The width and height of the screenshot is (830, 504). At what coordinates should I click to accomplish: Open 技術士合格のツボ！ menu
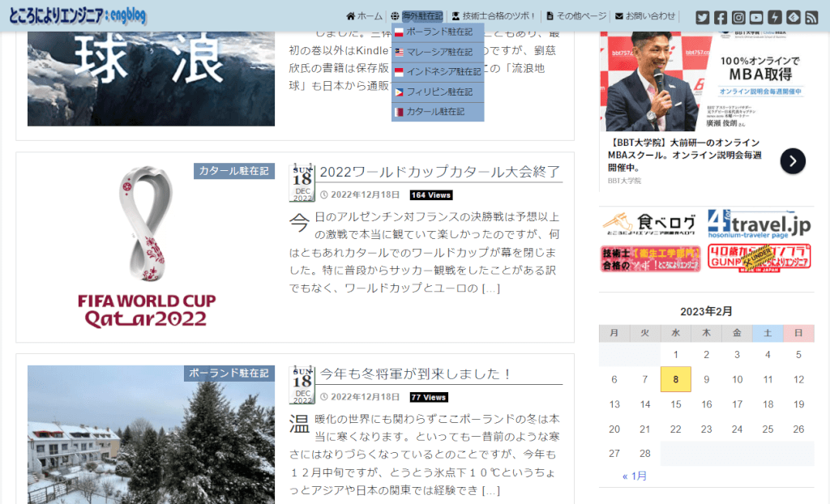pos(494,16)
